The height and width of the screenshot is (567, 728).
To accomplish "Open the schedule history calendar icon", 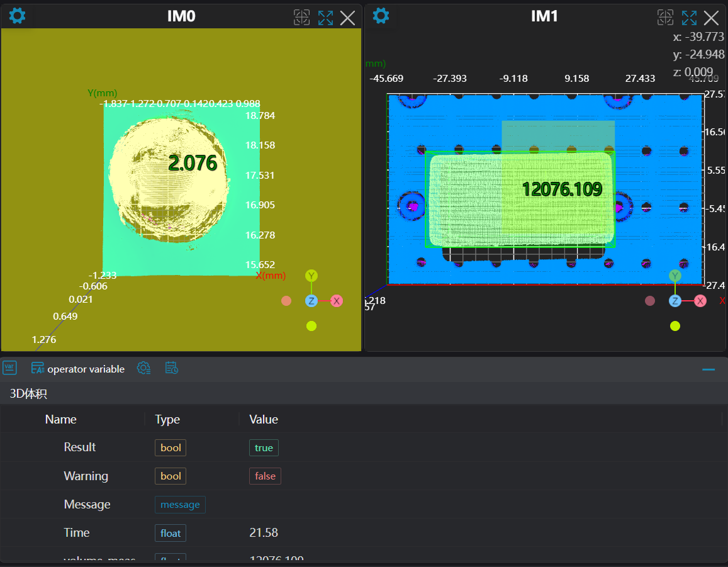I will point(171,368).
